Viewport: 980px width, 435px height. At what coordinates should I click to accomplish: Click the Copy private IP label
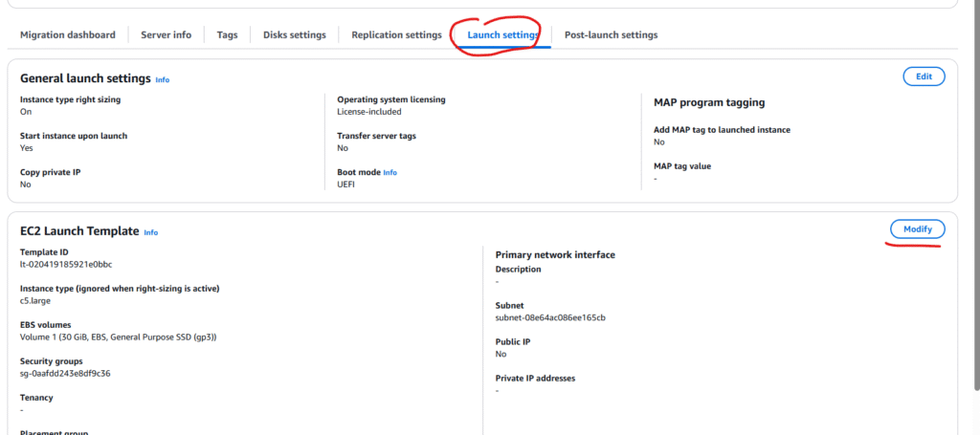point(50,172)
